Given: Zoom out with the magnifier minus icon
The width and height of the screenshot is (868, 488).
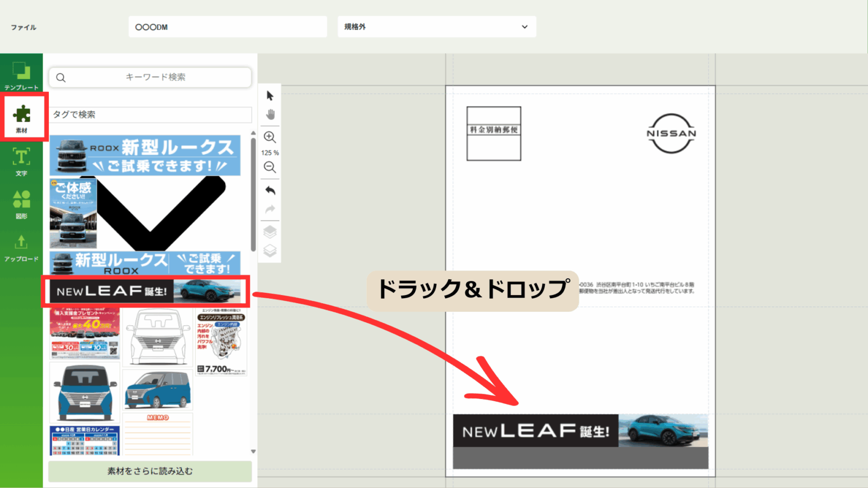Looking at the screenshot, I should point(270,168).
